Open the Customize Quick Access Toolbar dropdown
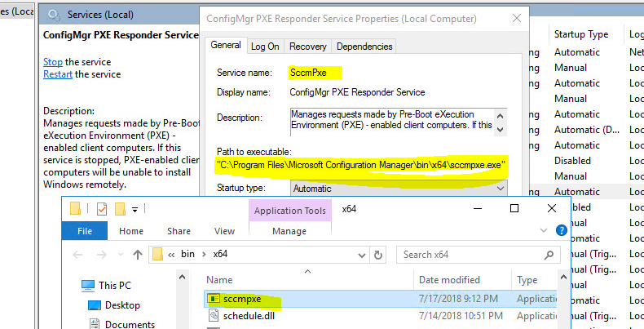 tap(135, 210)
